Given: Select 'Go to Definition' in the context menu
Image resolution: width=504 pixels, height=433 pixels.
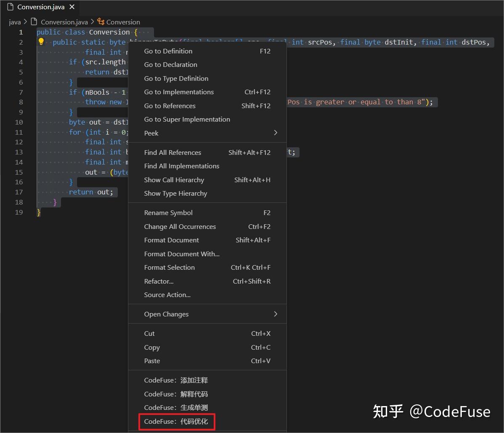Looking at the screenshot, I should click(168, 51).
